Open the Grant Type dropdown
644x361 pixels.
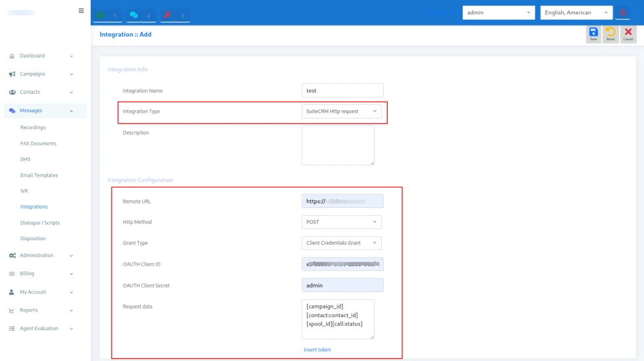point(342,243)
